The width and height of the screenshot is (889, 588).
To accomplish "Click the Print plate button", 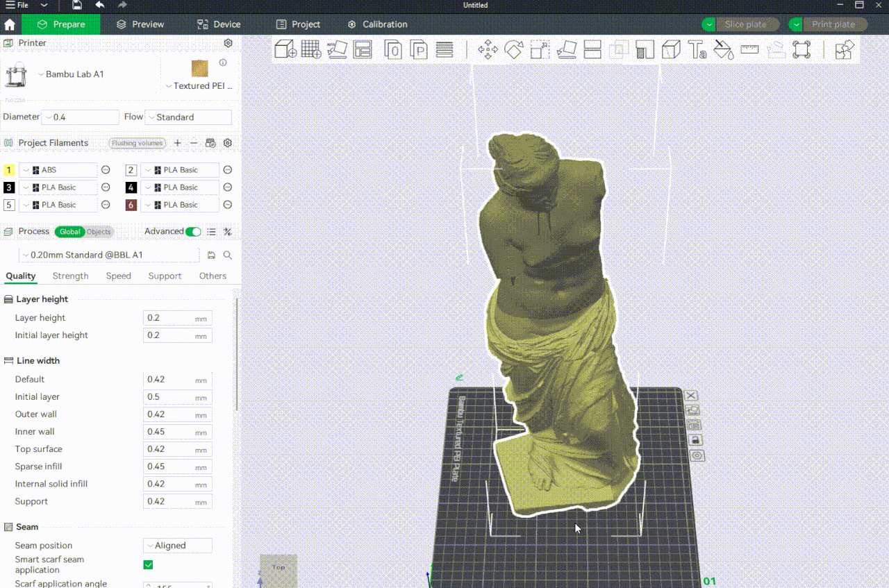I will point(833,24).
